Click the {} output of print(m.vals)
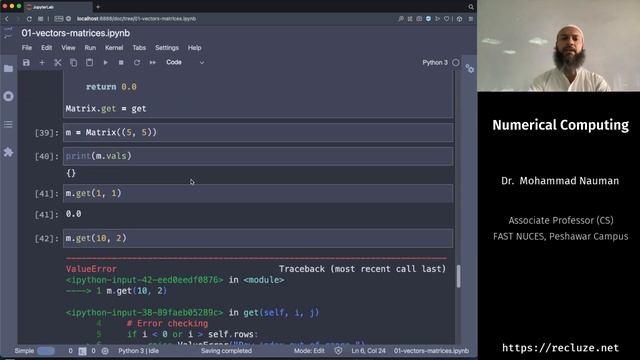This screenshot has height=360, width=640. click(x=71, y=173)
